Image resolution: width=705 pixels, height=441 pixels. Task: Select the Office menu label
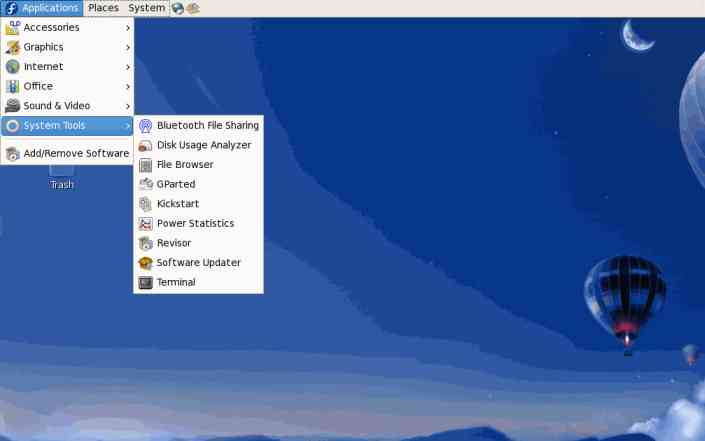(38, 86)
